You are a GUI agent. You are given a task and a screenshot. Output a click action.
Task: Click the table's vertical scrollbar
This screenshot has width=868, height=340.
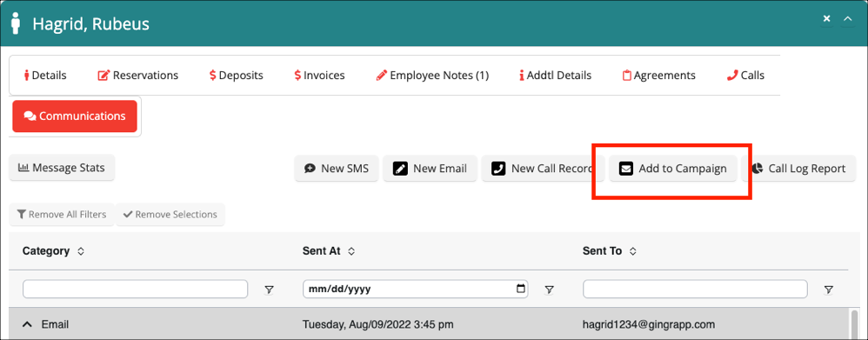pyautogui.click(x=854, y=324)
